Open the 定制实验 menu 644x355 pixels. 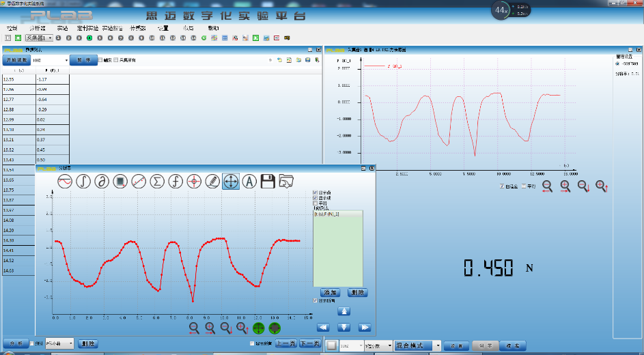[87, 28]
